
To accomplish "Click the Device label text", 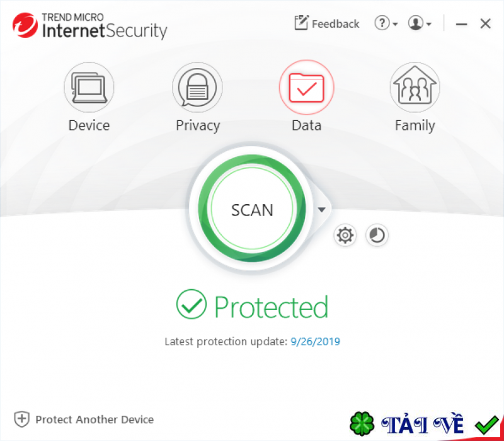I will [x=89, y=125].
